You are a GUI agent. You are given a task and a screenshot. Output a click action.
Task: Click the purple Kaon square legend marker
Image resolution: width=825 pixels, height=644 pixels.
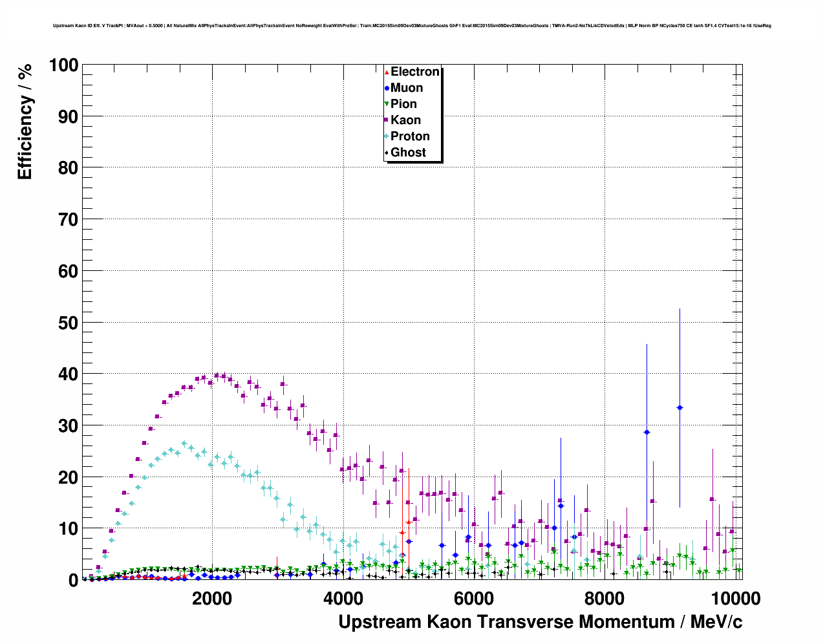coord(387,120)
